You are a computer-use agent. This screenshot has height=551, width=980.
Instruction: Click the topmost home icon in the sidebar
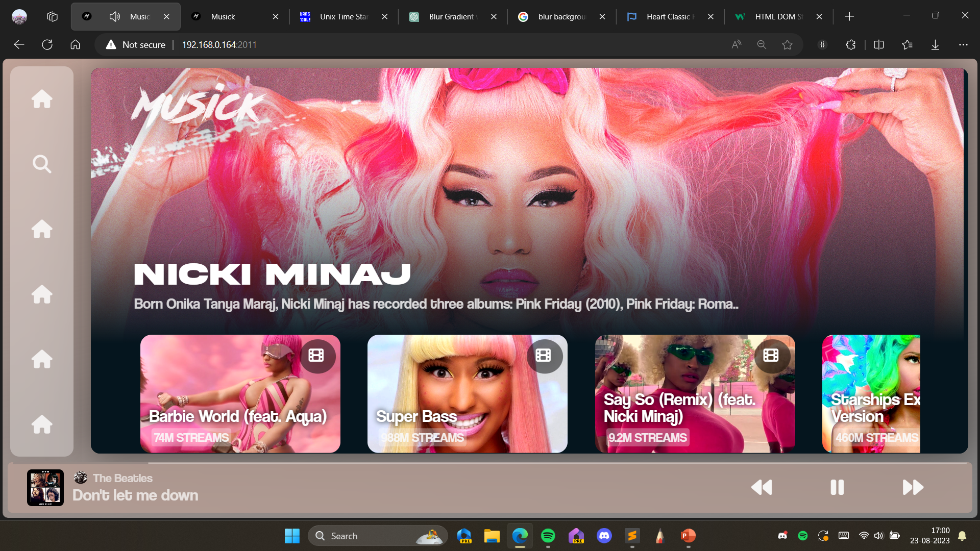42,98
